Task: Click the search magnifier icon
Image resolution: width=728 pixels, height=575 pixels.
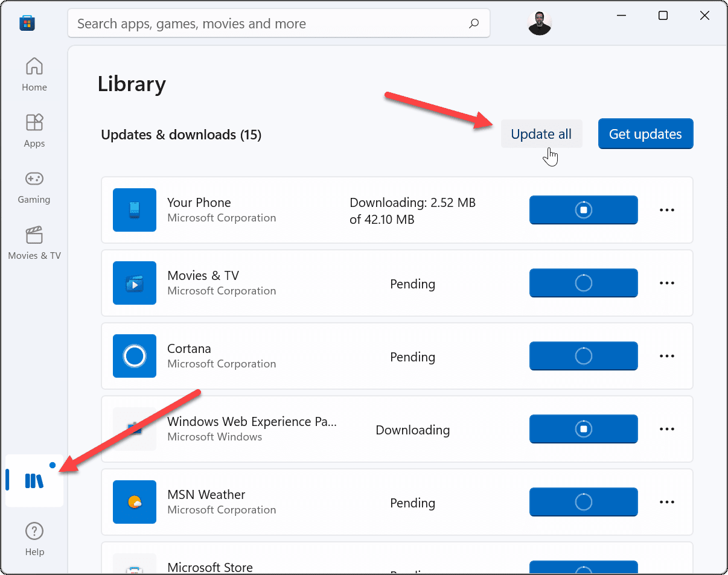Action: click(474, 23)
